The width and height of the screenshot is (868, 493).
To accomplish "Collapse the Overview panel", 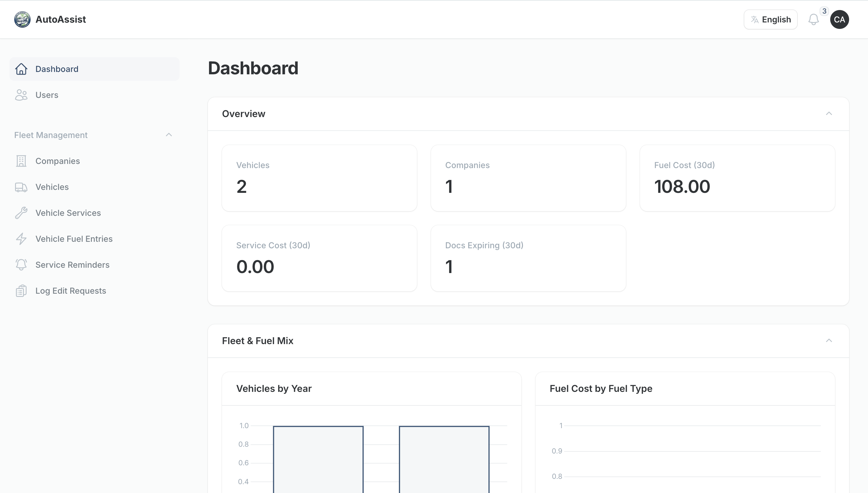I will pyautogui.click(x=829, y=114).
